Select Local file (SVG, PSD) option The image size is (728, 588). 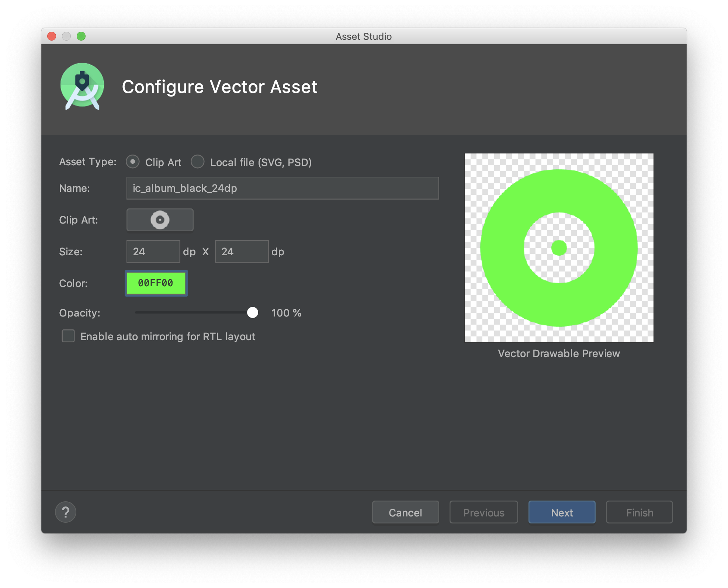click(198, 162)
